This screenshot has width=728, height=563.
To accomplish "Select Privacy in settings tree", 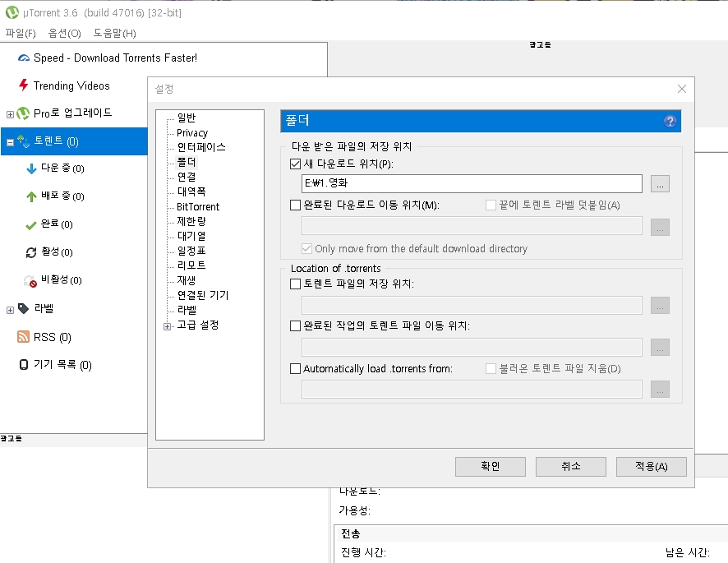I will click(x=192, y=133).
